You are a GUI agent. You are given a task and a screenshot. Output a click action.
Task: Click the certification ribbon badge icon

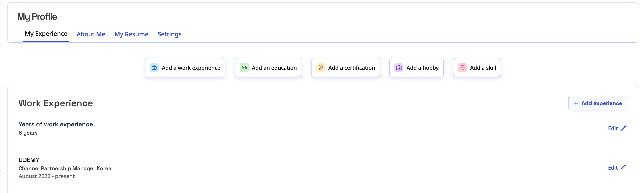click(321, 68)
